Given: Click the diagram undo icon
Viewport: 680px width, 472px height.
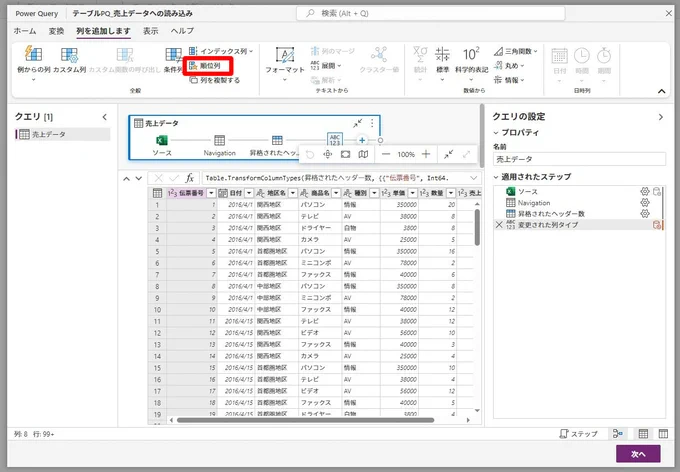Looking at the screenshot, I should [x=310, y=154].
